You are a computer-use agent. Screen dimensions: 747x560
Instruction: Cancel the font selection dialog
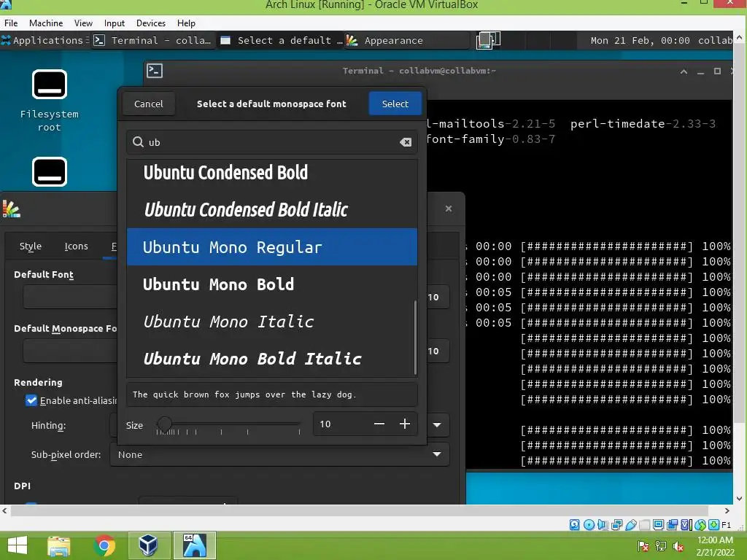click(149, 104)
